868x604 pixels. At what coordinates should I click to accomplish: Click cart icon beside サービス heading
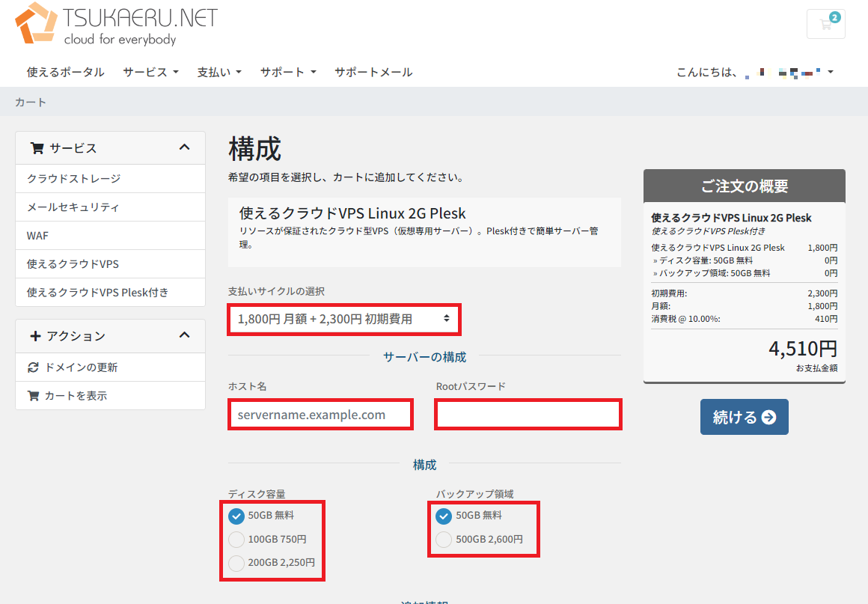[37, 148]
